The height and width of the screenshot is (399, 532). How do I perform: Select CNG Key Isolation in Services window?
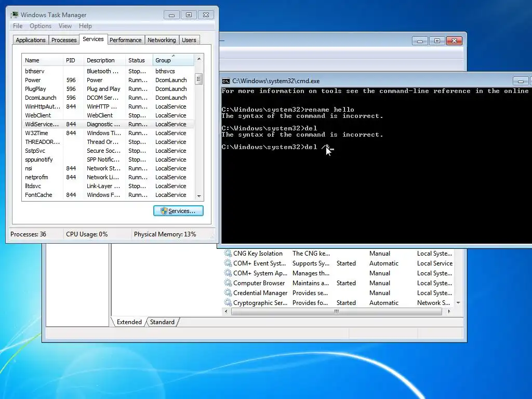tap(258, 254)
